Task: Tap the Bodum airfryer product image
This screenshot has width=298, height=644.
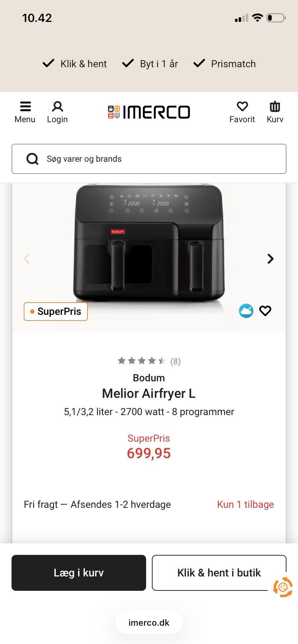Action: click(149, 244)
